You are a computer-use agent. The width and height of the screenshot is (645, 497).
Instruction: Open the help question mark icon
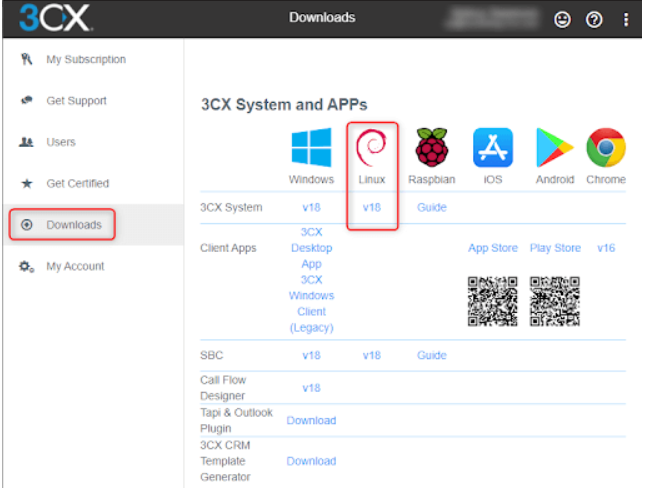tap(594, 19)
